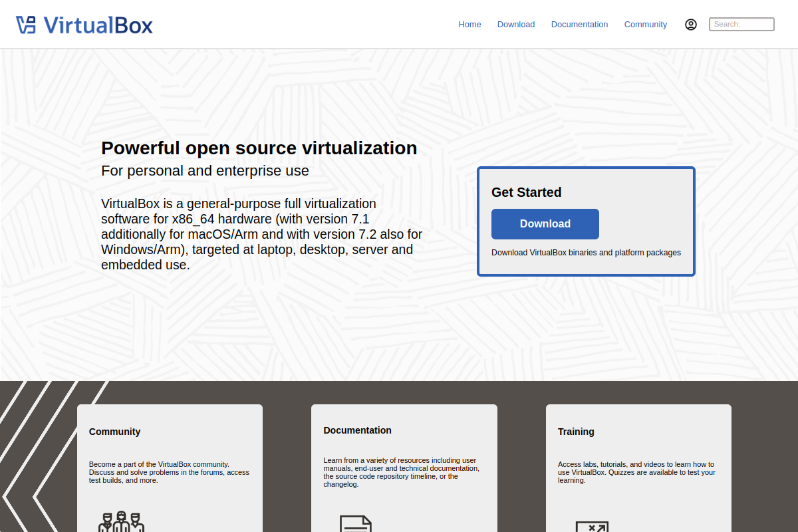Click the Get Started heading
The image size is (798, 532).
526,192
